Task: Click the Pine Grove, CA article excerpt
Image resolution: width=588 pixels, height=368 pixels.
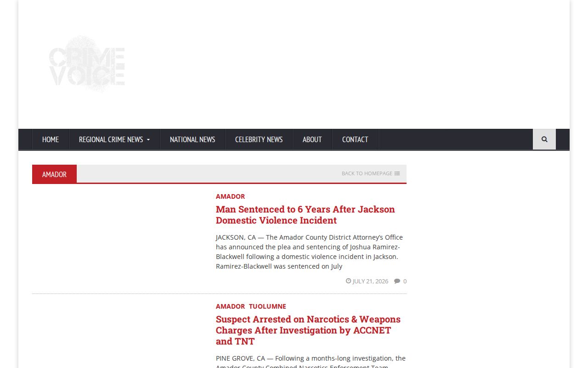Action: click(311, 361)
